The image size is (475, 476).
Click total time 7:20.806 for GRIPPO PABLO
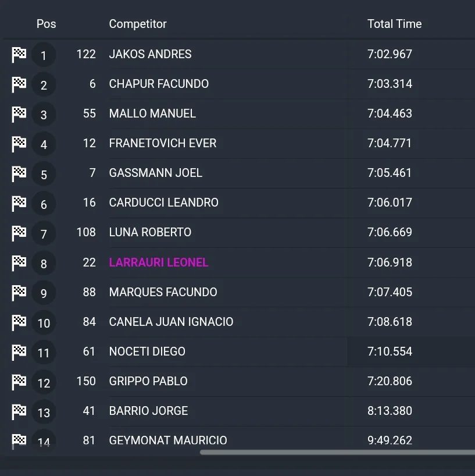[390, 381]
